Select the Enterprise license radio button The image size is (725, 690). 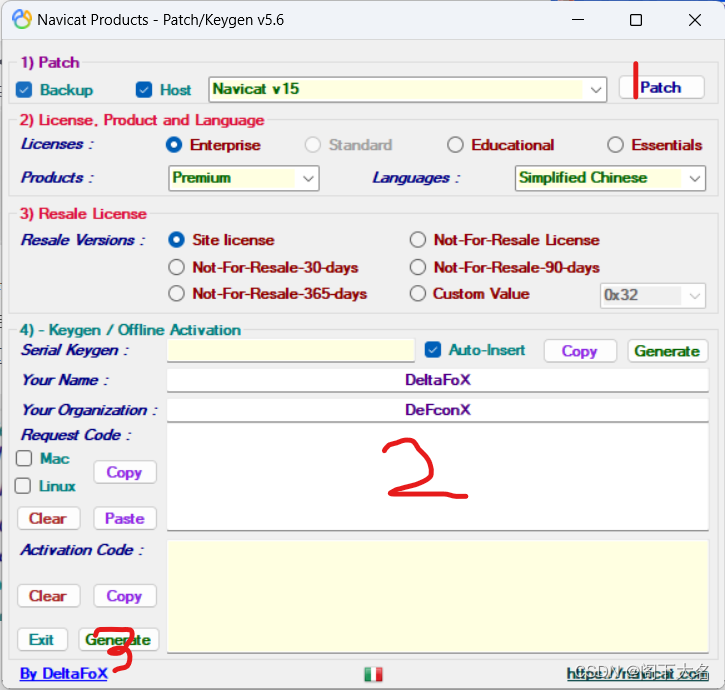[174, 145]
